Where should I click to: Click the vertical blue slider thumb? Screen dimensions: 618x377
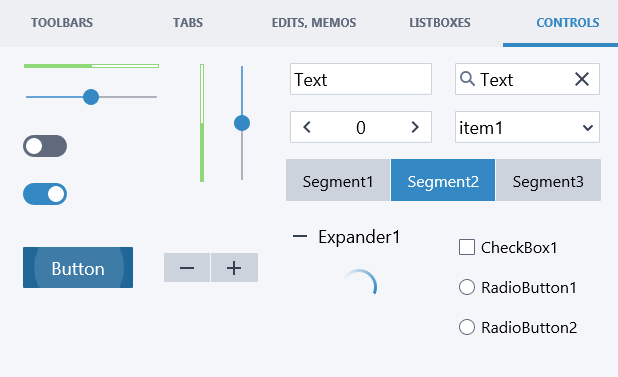pyautogui.click(x=242, y=123)
